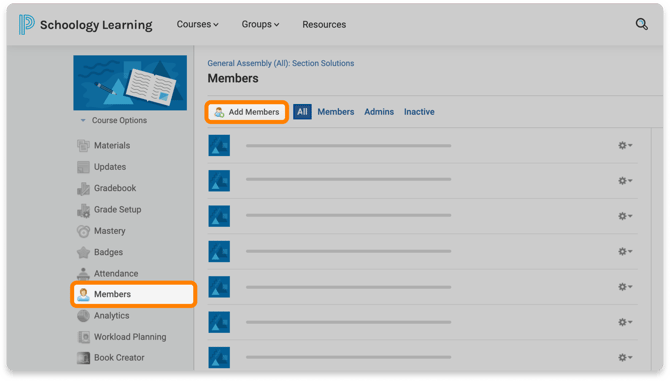
Task: Select the Admins filter tab
Action: point(379,112)
